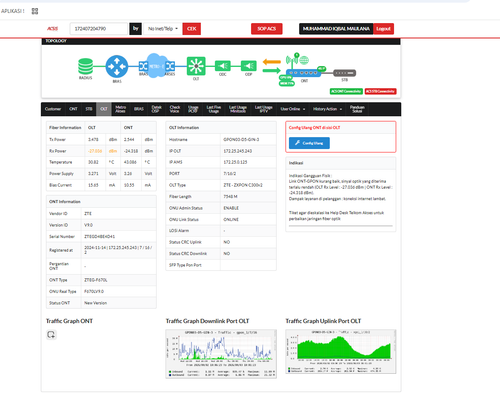Open Traffic Graph Uplink Port OLT image
The height and width of the screenshot is (393, 500).
tap(341, 351)
